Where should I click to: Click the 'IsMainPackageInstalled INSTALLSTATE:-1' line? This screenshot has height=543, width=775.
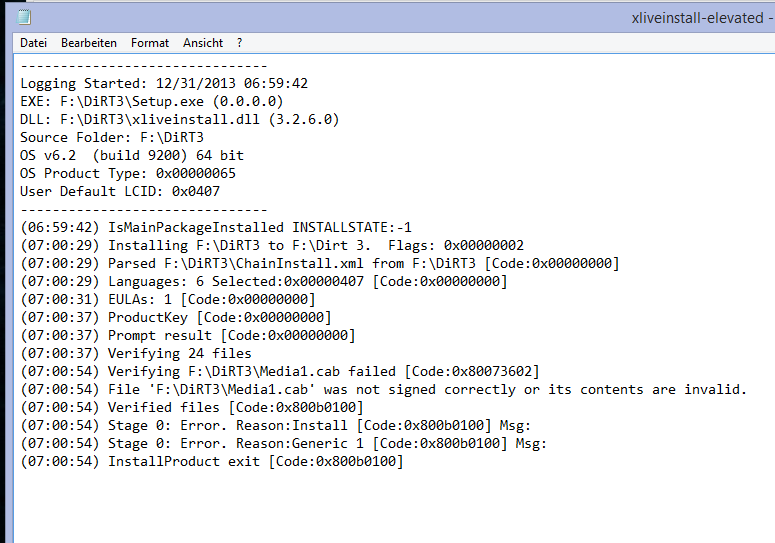pyautogui.click(x=216, y=227)
